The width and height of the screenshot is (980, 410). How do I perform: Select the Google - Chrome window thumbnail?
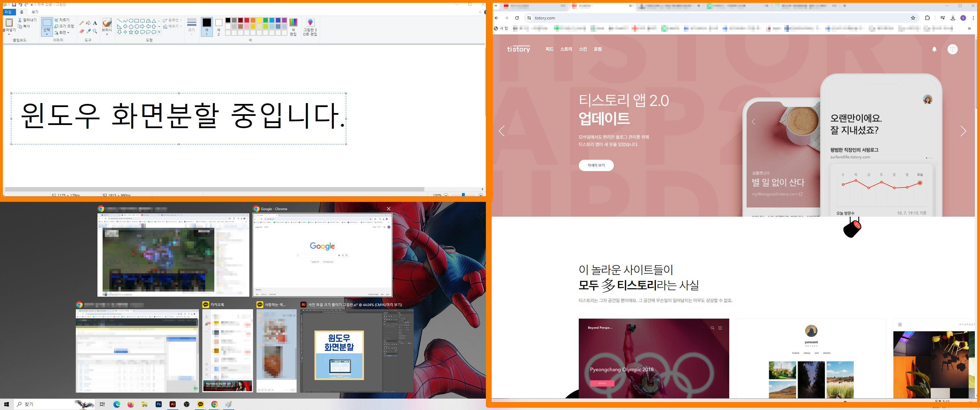pyautogui.click(x=322, y=255)
